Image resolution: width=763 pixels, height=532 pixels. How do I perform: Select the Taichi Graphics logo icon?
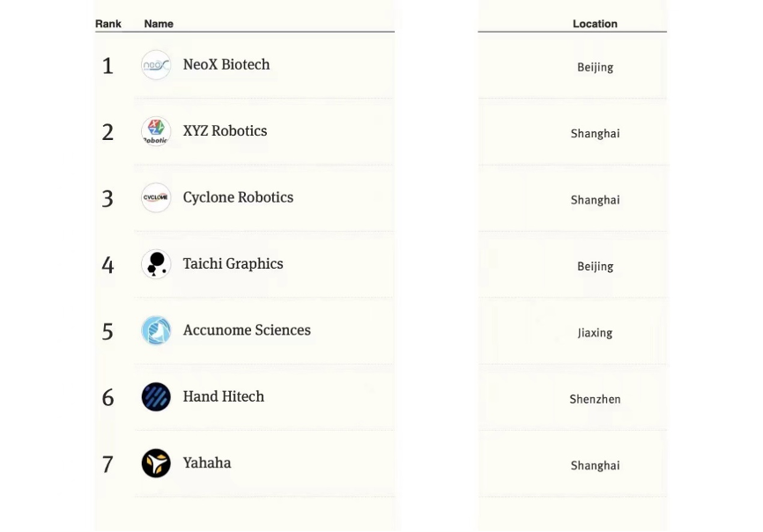[x=156, y=264]
